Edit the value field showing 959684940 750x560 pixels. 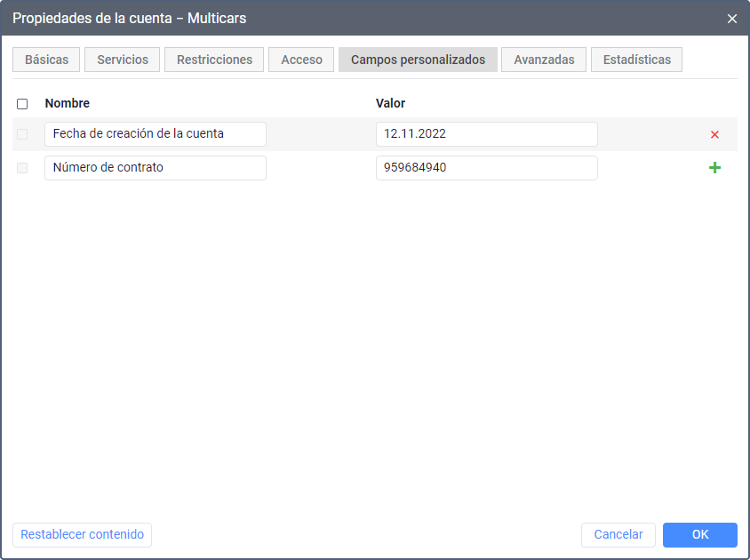point(487,168)
